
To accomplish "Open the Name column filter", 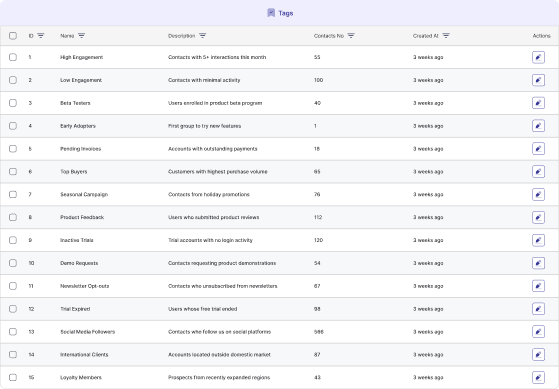I will tap(81, 36).
